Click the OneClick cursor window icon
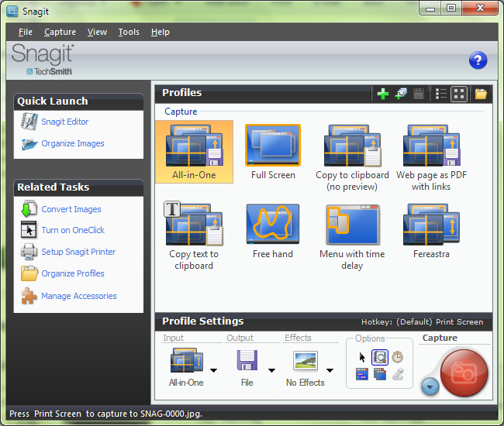The image size is (504, 426). point(29,229)
